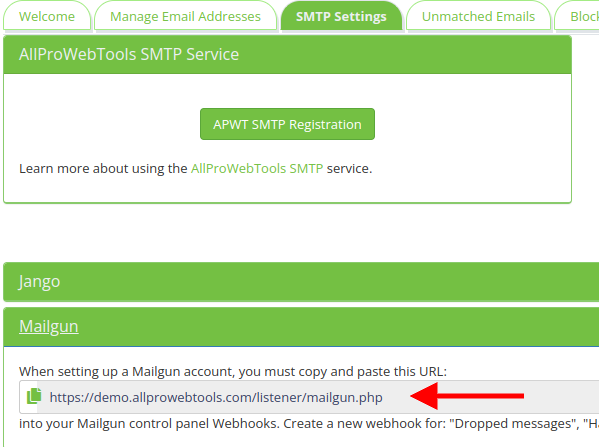
Task: Click the APWT SMTP Registration button
Action: (287, 124)
